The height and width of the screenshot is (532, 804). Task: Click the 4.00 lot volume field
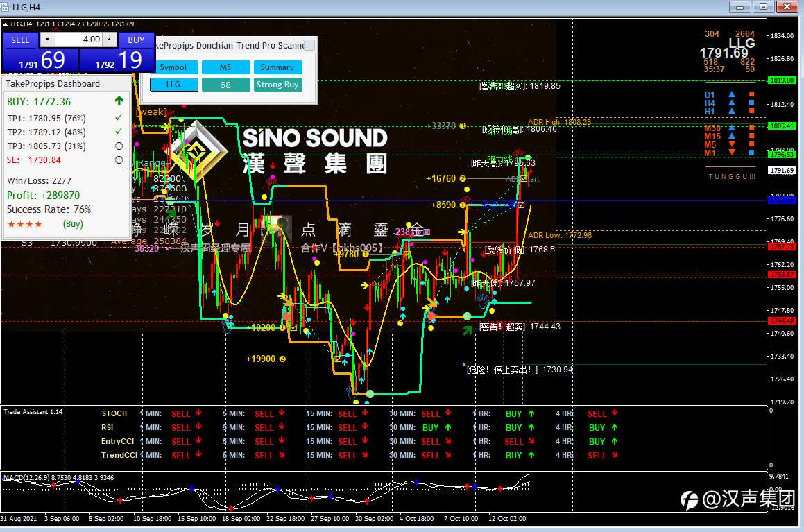78,40
